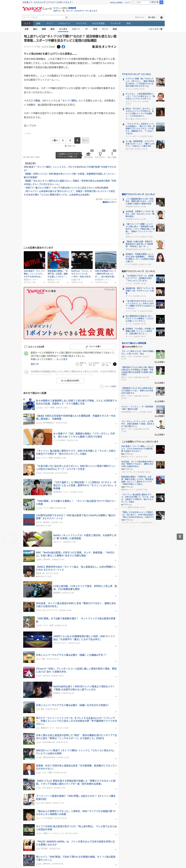This screenshot has height=868, width=186.
Task: Click the もっと見る(232件) button
Action: [70, 380]
